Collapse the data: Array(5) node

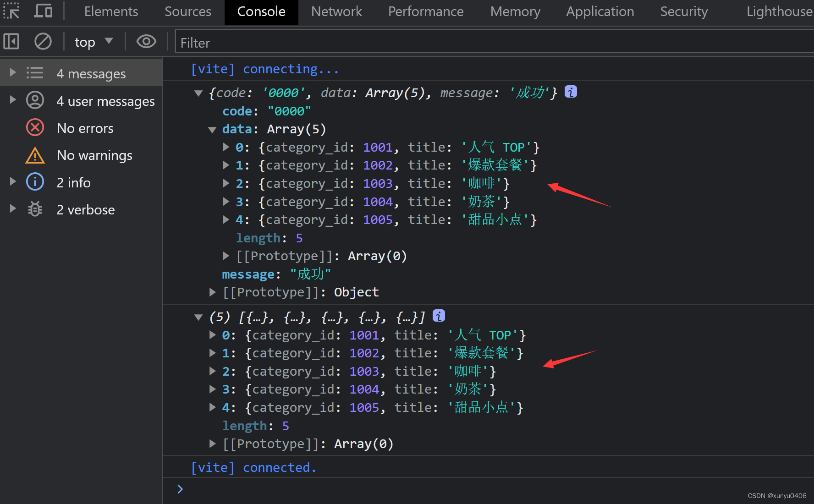pyautogui.click(x=212, y=130)
